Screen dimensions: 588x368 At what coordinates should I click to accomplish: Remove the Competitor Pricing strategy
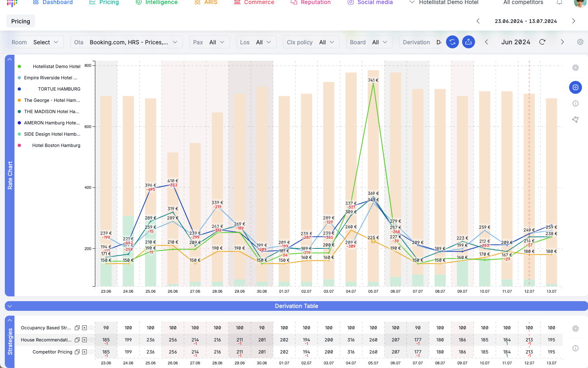coord(84,352)
